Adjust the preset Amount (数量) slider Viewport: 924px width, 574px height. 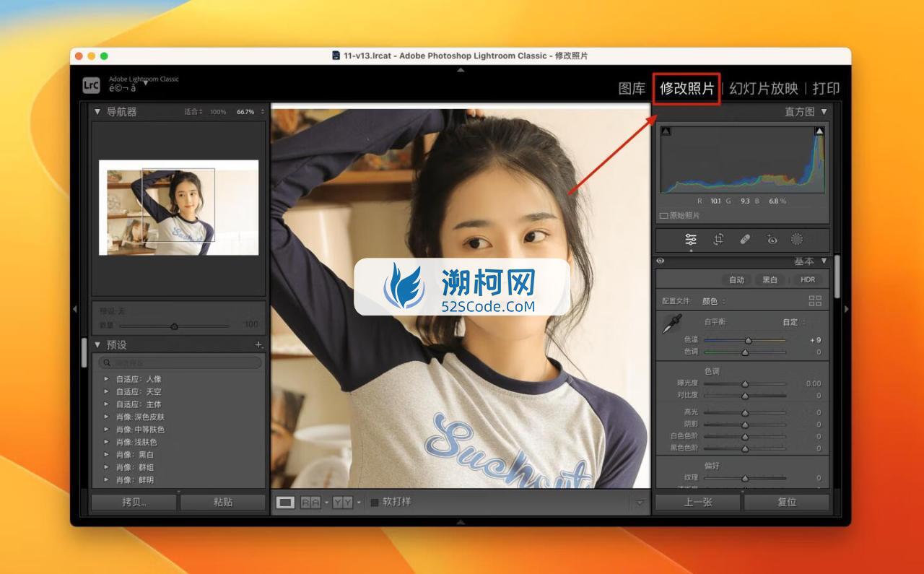[174, 326]
